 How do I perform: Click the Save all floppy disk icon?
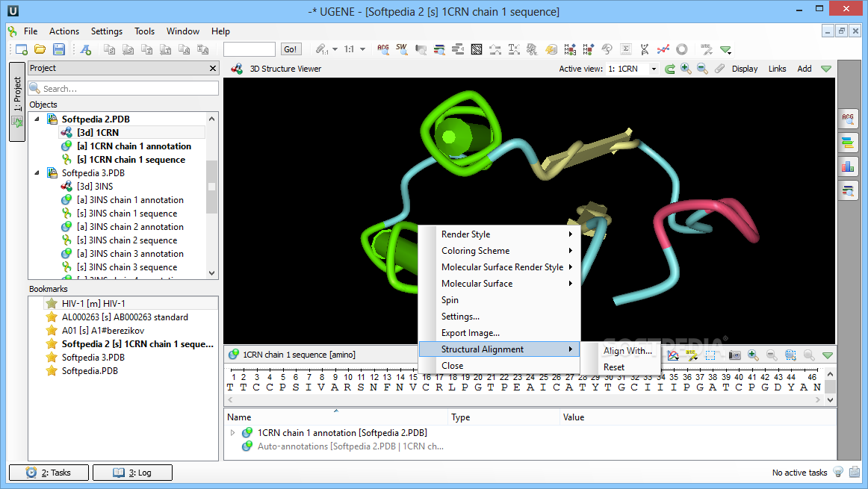click(x=59, y=49)
